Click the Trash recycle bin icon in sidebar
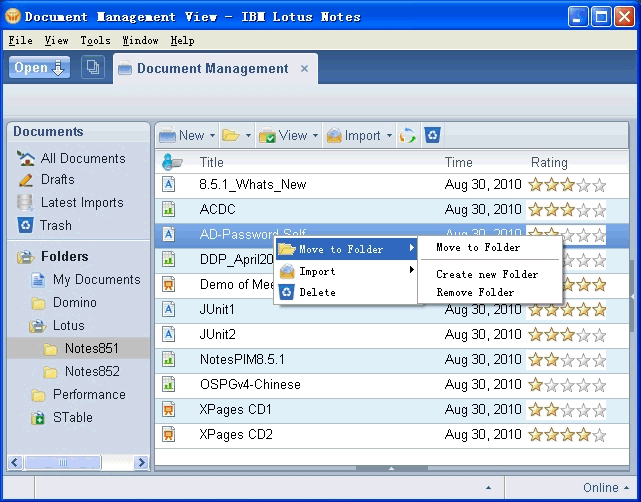The width and height of the screenshot is (641, 502). tap(25, 225)
